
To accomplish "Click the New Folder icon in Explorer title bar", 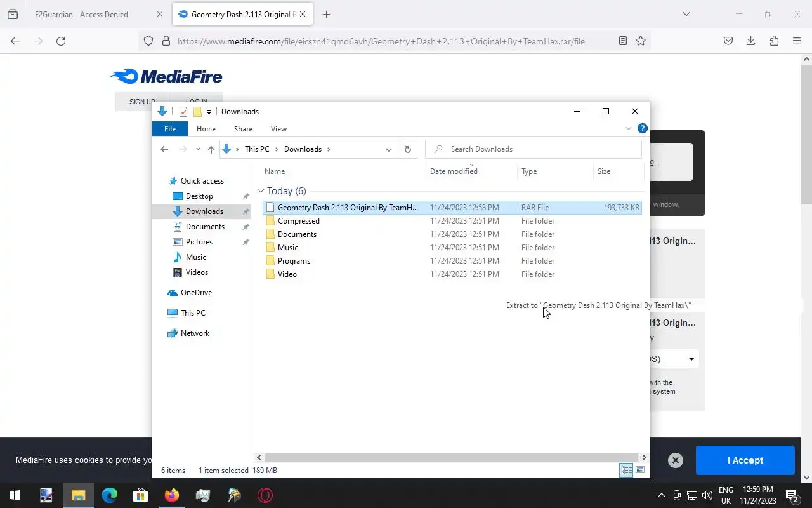I will coord(197,112).
